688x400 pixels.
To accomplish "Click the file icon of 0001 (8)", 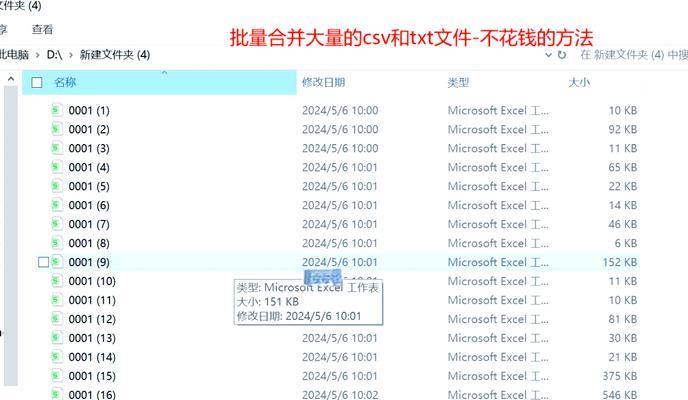I will [57, 243].
